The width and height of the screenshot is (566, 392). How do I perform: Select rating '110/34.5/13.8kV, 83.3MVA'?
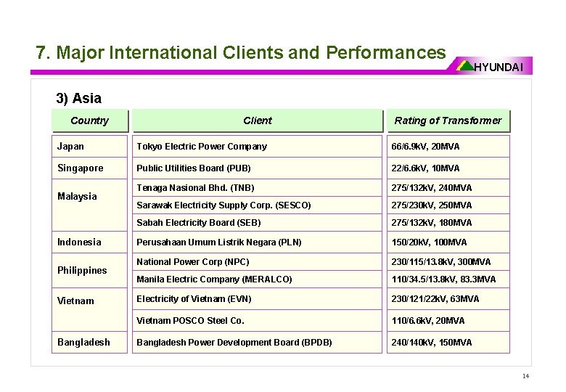coord(448,279)
